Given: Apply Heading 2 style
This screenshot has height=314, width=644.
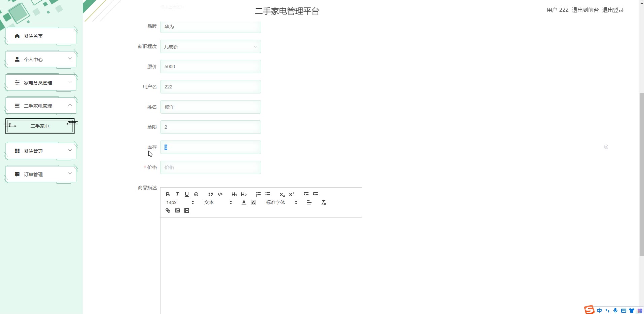Looking at the screenshot, I should click(x=244, y=194).
